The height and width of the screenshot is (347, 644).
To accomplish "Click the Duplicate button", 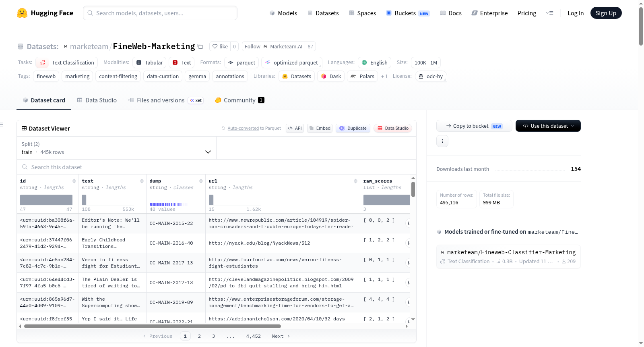I will click(x=353, y=128).
